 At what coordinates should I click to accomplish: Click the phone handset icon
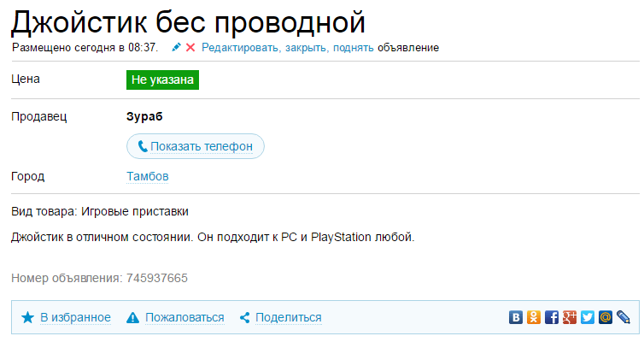pos(143,146)
